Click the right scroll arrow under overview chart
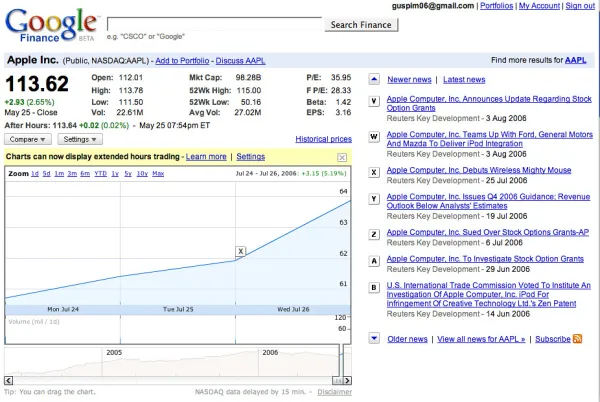This screenshot has height=402, width=600. click(347, 381)
